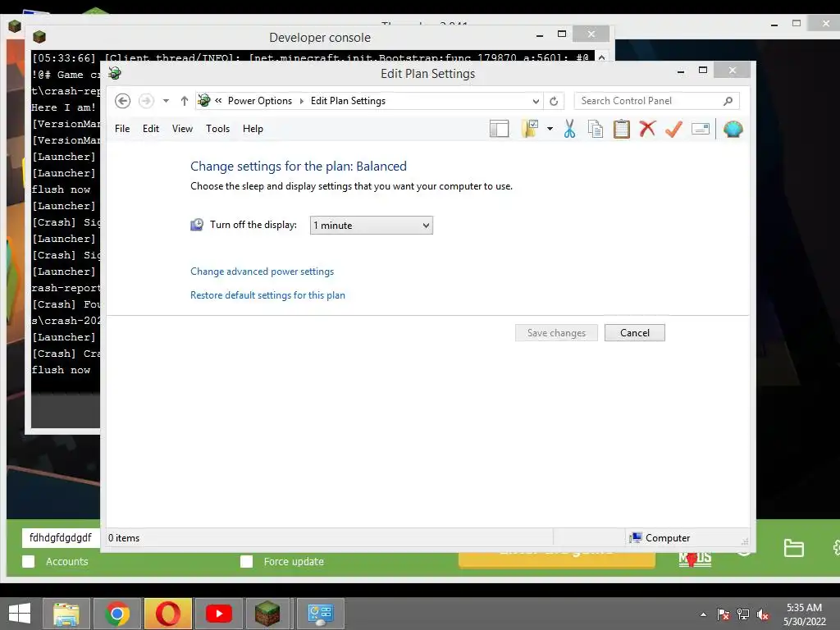
Task: Click the blue shell toolbar icon
Action: (733, 129)
